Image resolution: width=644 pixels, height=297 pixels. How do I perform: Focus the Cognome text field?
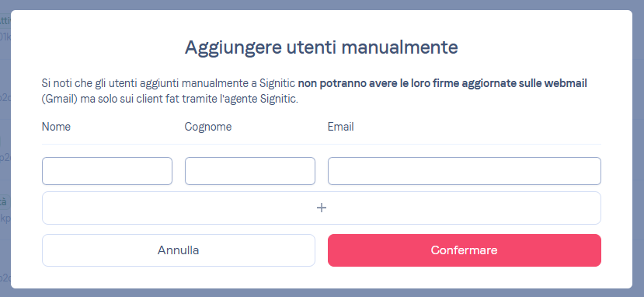click(249, 171)
